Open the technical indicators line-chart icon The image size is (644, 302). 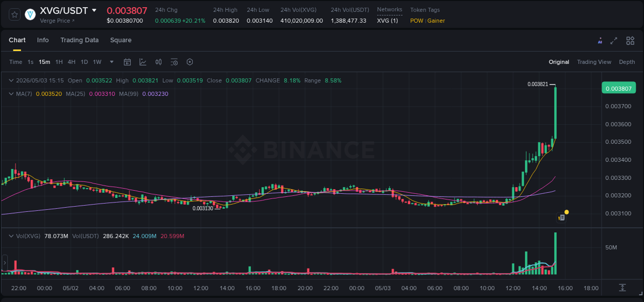143,62
